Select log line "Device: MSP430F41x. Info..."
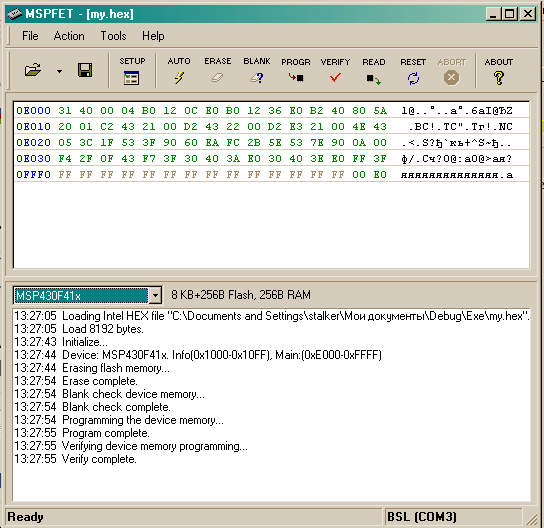This screenshot has width=544, height=528. tap(198, 355)
